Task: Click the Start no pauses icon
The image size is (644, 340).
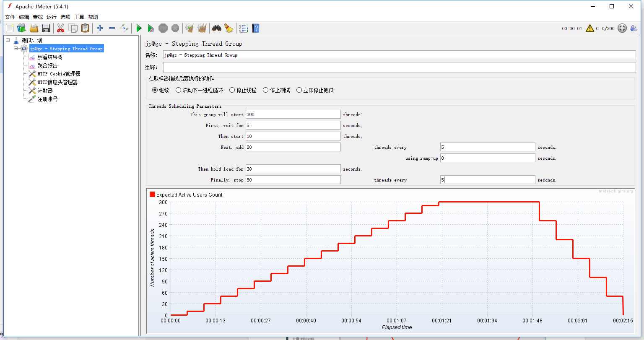Action: (151, 28)
